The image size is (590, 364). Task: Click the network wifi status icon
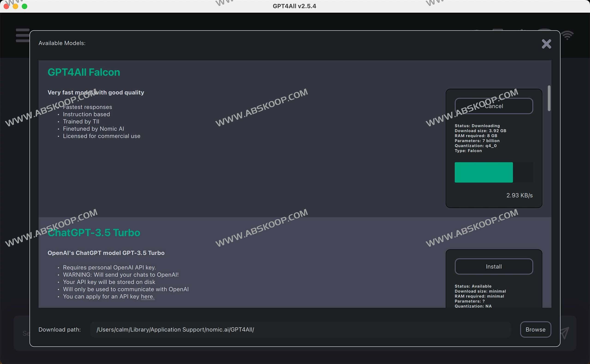[x=567, y=35]
